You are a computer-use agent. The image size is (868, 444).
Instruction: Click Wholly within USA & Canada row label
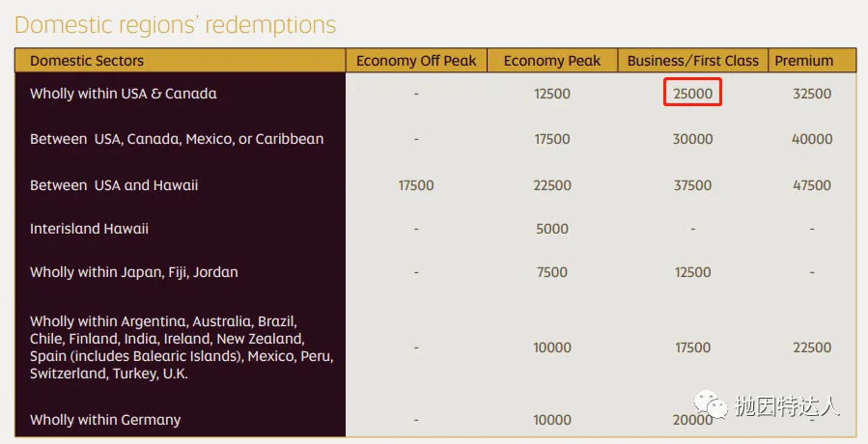pos(124,94)
